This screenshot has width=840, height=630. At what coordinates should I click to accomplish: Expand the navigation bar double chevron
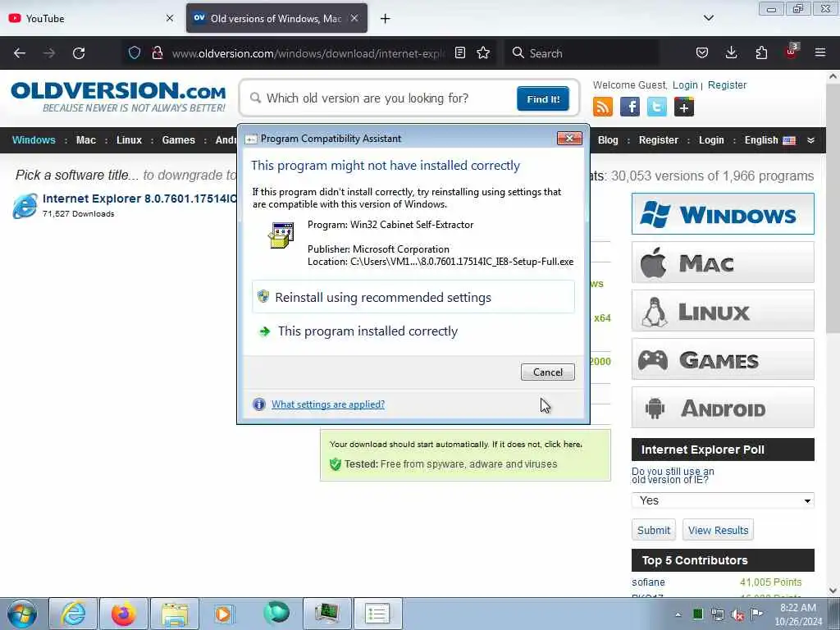click(811, 139)
